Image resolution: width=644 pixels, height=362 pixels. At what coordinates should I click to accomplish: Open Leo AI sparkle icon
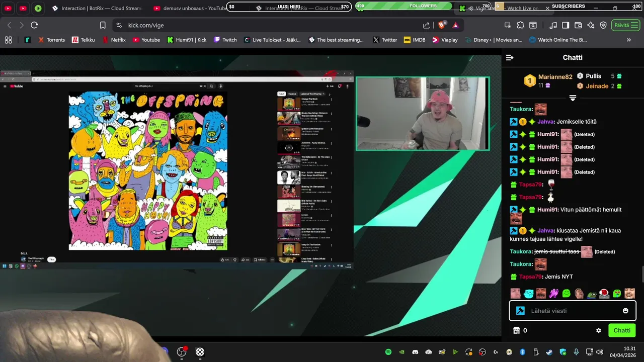[x=591, y=25]
